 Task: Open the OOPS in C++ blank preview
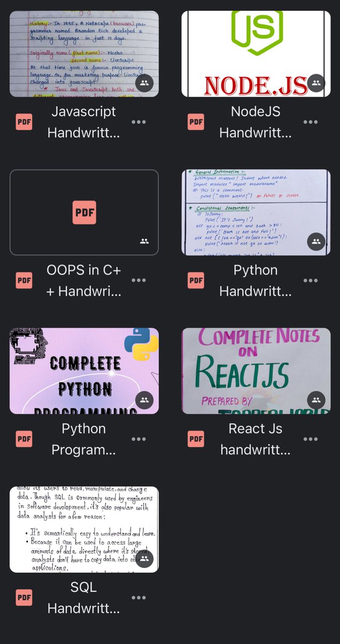coord(84,212)
